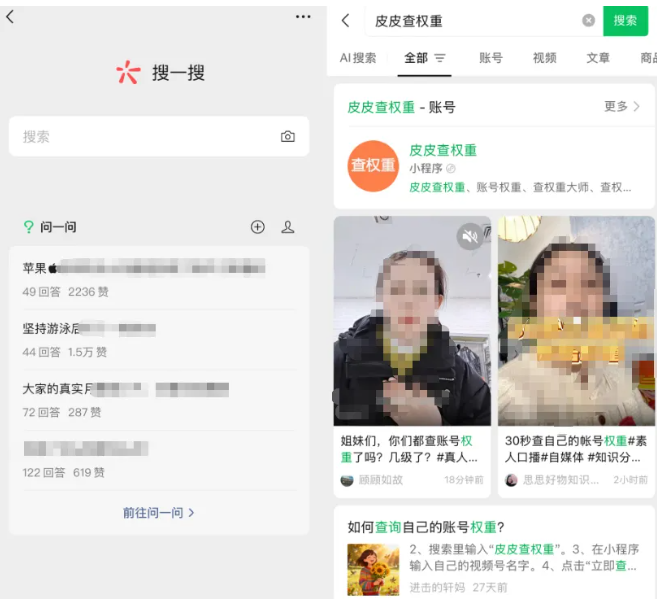Viewport: 657px width, 599px height.
Task: Tap the 思思好物知识 author avatar
Action: (x=511, y=480)
